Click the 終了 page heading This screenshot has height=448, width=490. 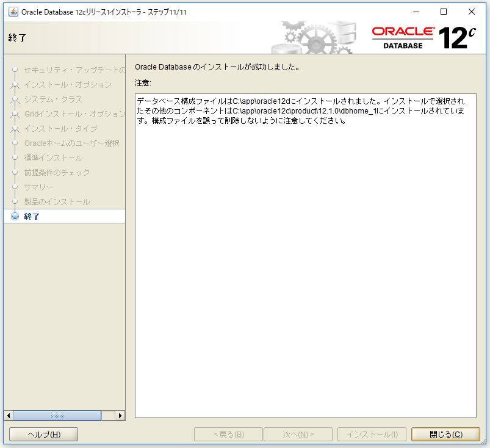(17, 38)
